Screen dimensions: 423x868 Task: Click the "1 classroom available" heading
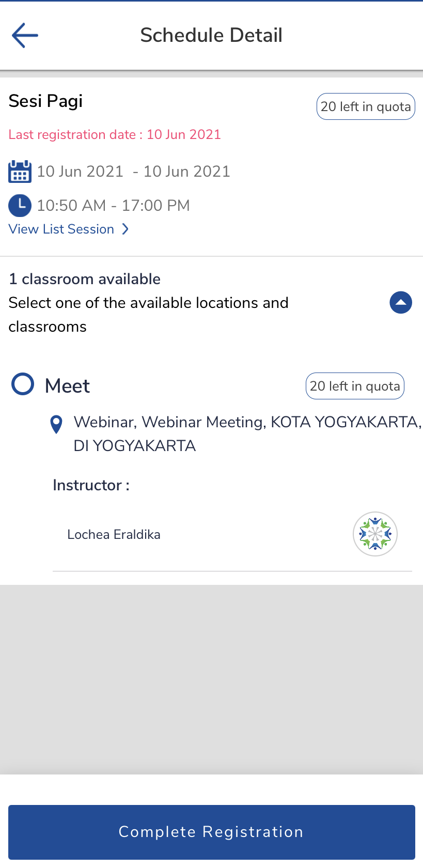tap(85, 279)
